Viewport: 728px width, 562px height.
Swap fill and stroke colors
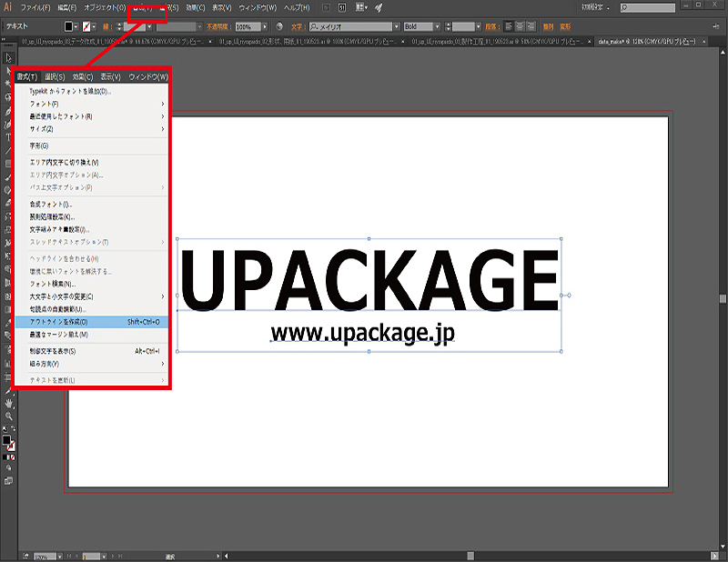click(13, 429)
